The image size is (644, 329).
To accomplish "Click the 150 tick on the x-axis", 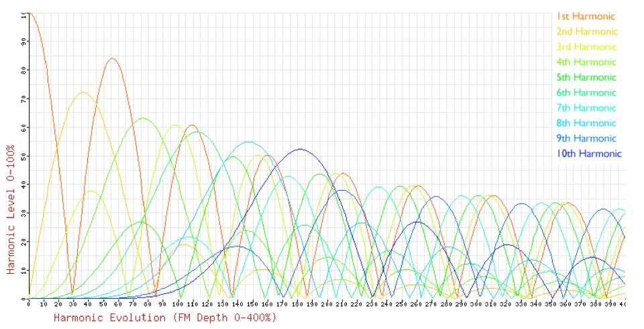I will tap(252, 304).
